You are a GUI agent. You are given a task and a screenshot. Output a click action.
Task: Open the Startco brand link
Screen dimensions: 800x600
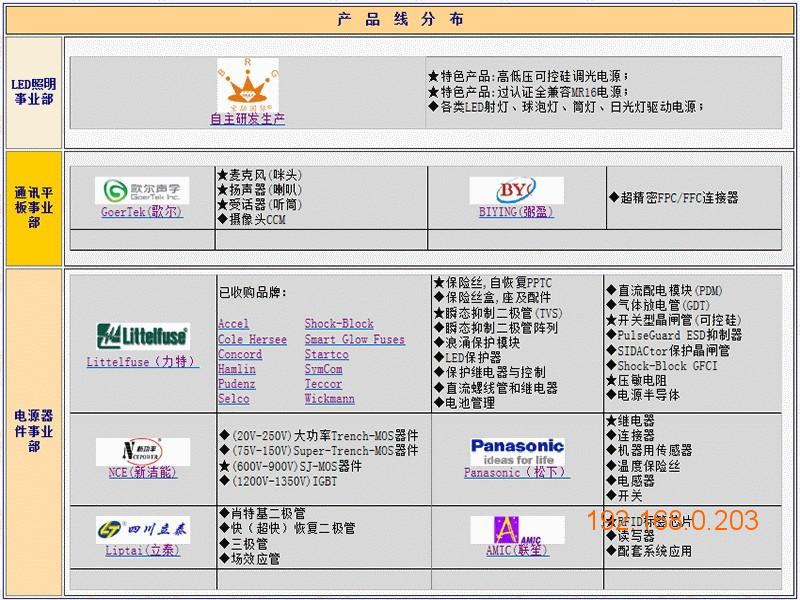click(x=327, y=354)
